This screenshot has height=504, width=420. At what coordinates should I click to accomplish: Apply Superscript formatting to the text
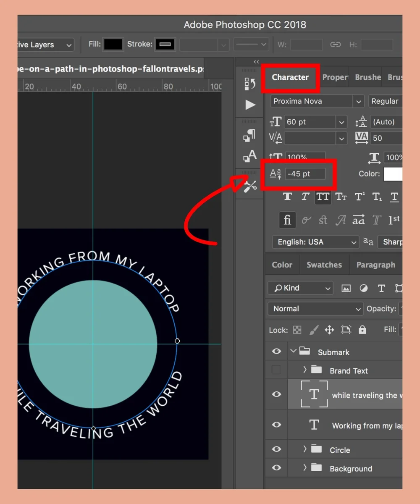[x=359, y=197]
